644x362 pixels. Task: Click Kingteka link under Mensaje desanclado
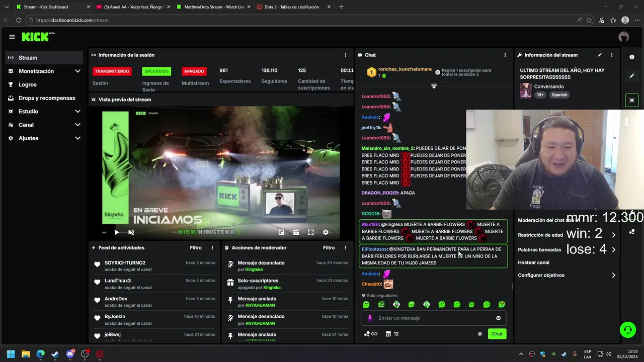pos(254,269)
